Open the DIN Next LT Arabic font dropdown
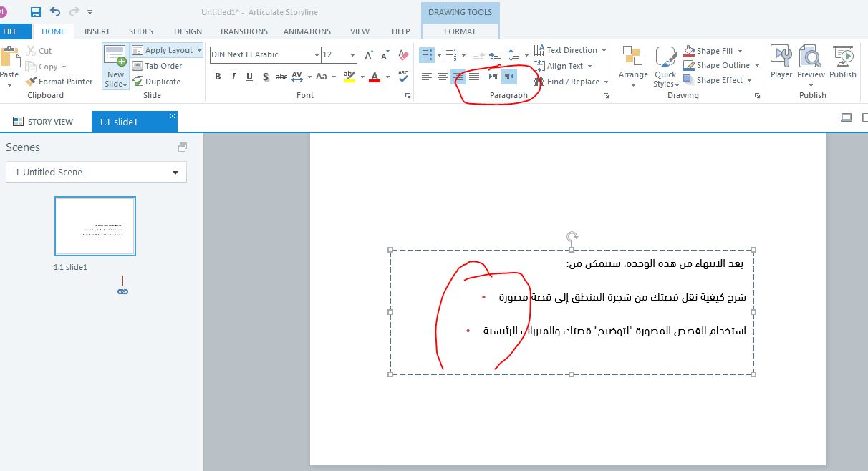868x471 pixels. pos(317,55)
